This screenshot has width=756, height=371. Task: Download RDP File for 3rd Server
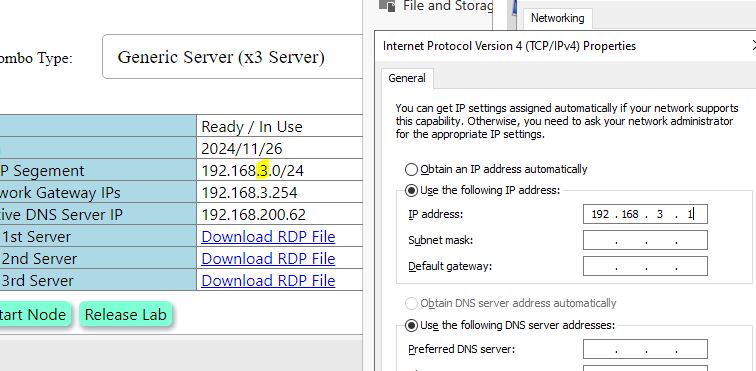point(268,281)
